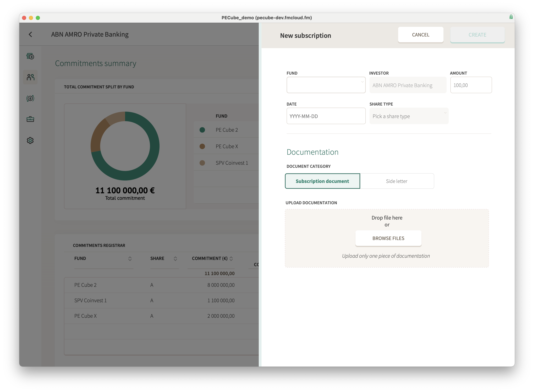
Task: Click SPV Coinvest 1 in the fund legend
Action: [232, 163]
